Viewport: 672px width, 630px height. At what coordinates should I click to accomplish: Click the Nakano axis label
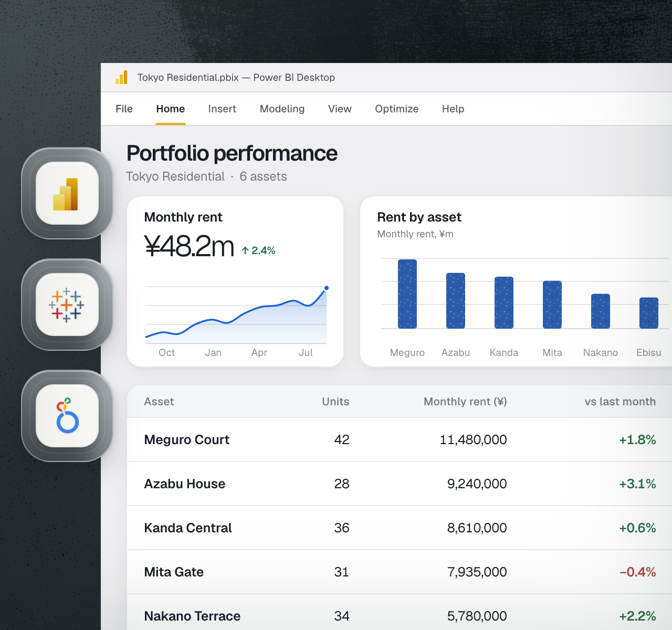coord(601,353)
